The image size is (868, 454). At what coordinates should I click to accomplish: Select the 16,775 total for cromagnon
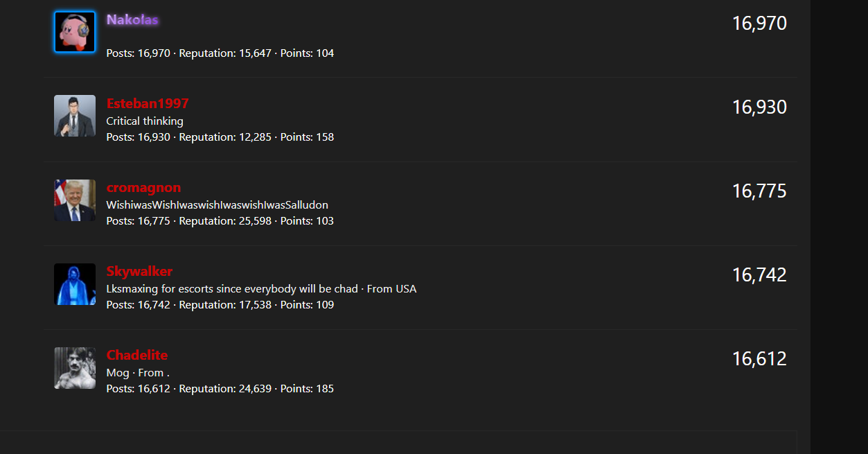[759, 191]
